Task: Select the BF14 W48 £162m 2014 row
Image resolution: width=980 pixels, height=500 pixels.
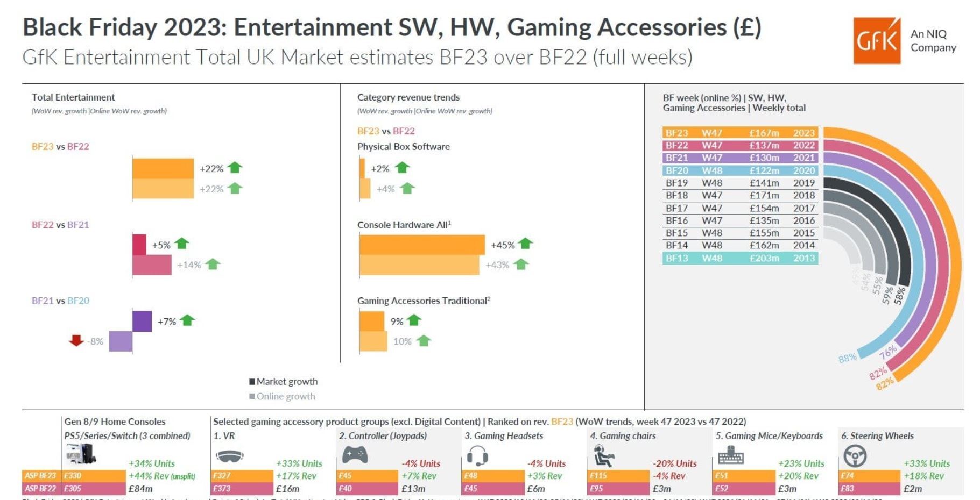Action: [x=741, y=245]
